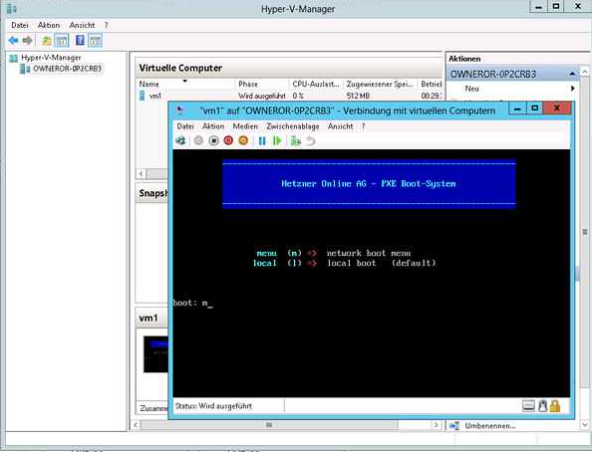Click the vm1 window title bar icon

[x=180, y=110]
